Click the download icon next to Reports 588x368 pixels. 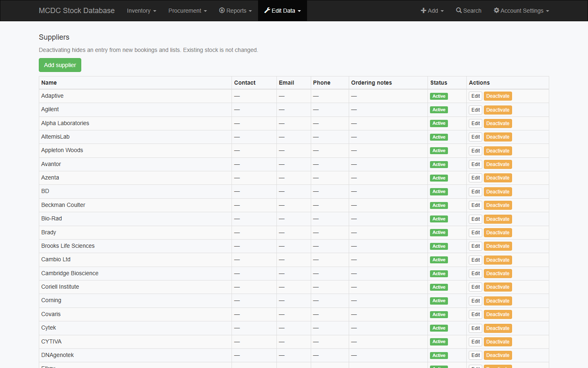point(222,10)
